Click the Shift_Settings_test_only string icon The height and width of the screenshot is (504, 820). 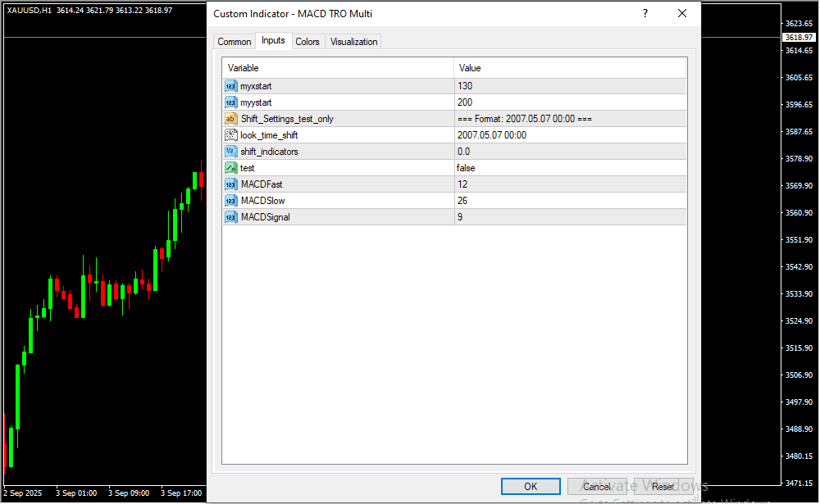click(230, 119)
